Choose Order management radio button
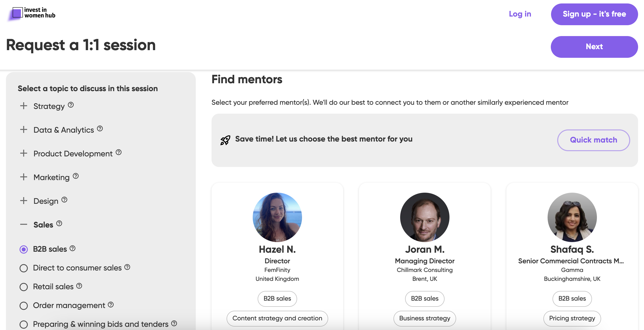The width and height of the screenshot is (644, 330). [x=24, y=306]
